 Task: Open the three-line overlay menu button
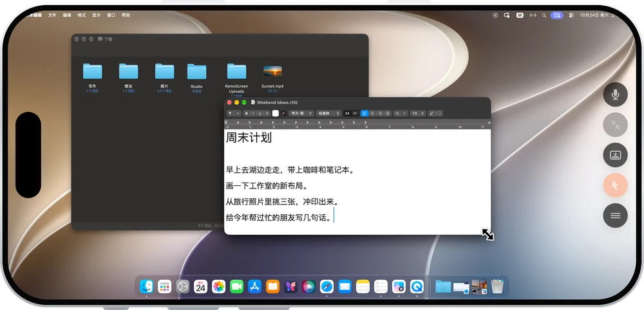[x=615, y=215]
